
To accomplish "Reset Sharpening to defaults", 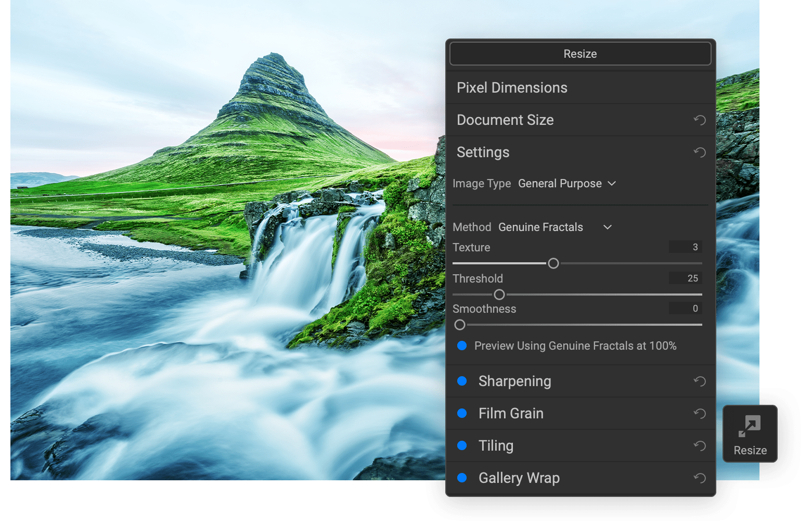I will pyautogui.click(x=700, y=381).
